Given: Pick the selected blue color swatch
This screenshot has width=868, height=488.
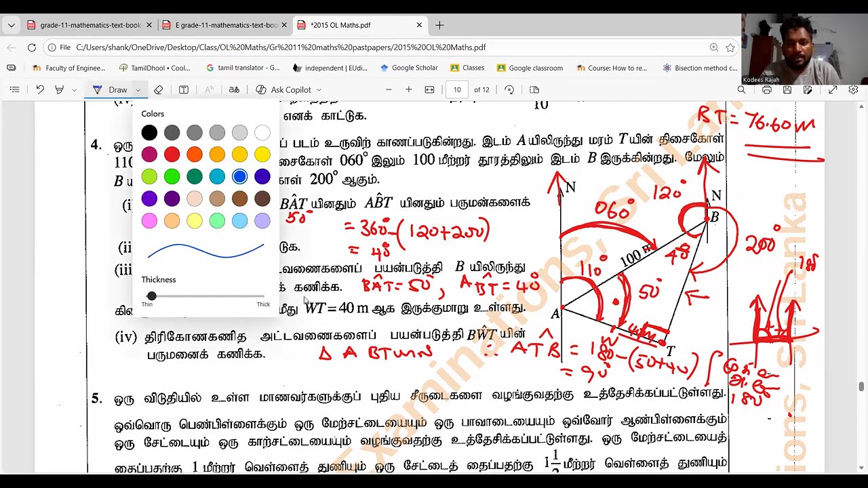Looking at the screenshot, I should pyautogui.click(x=239, y=177).
